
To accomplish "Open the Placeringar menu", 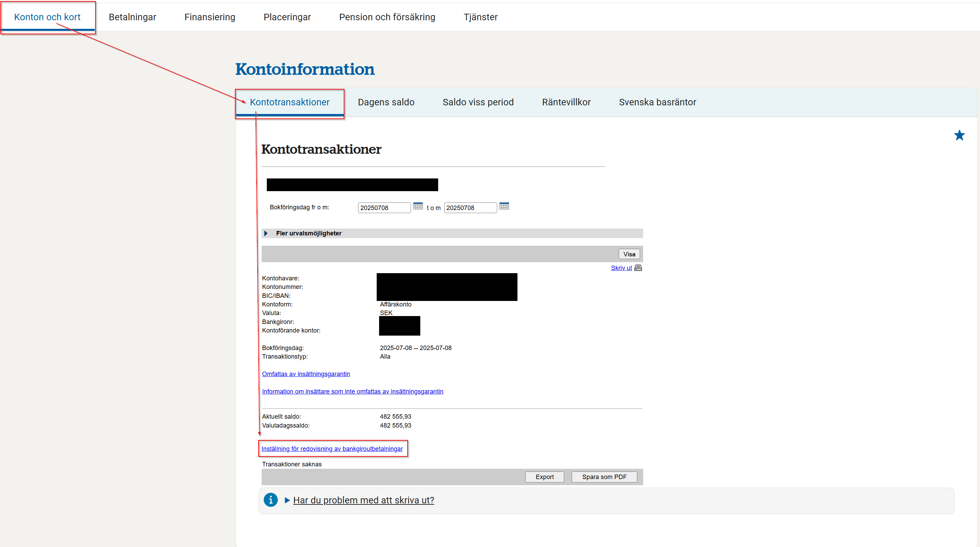I will coord(287,17).
